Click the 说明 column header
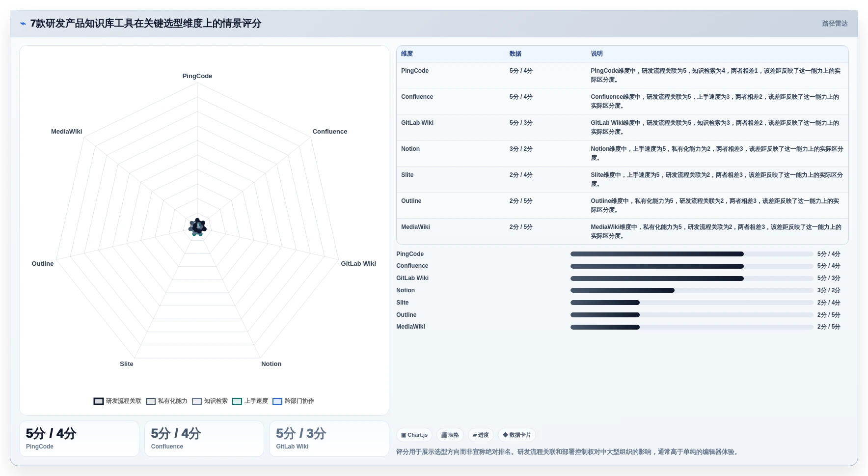Viewport: 868px width, 476px height. point(597,54)
